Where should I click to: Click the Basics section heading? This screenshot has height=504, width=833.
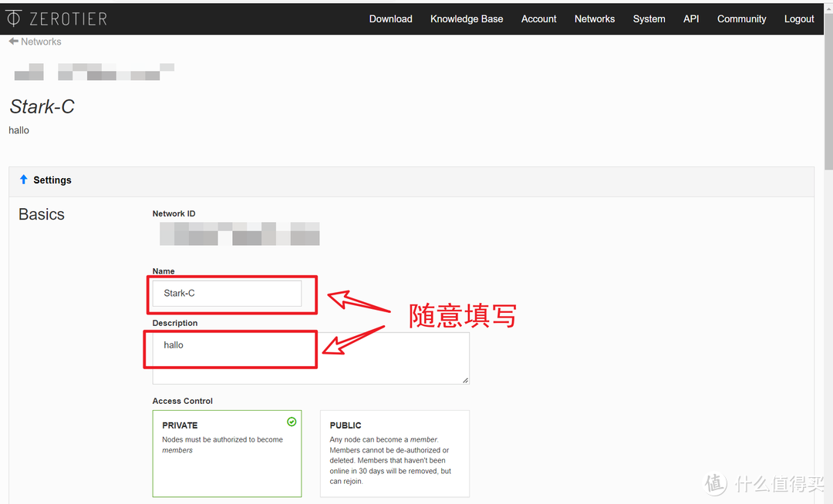click(x=42, y=214)
